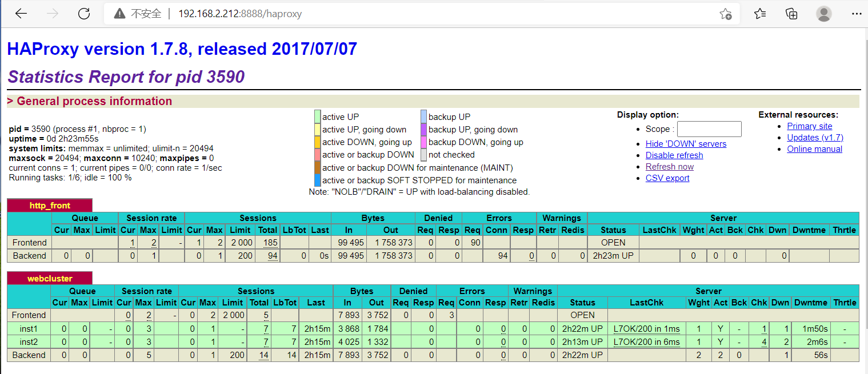Screen dimensions: 868x374
Task: Click the backup DOWN, going up legend swatch
Action: click(423, 142)
